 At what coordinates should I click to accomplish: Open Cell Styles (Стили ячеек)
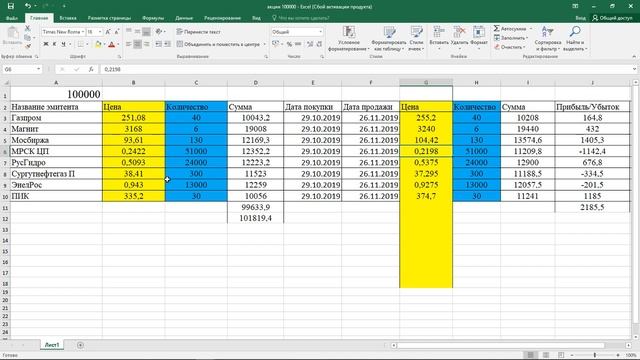[x=416, y=38]
